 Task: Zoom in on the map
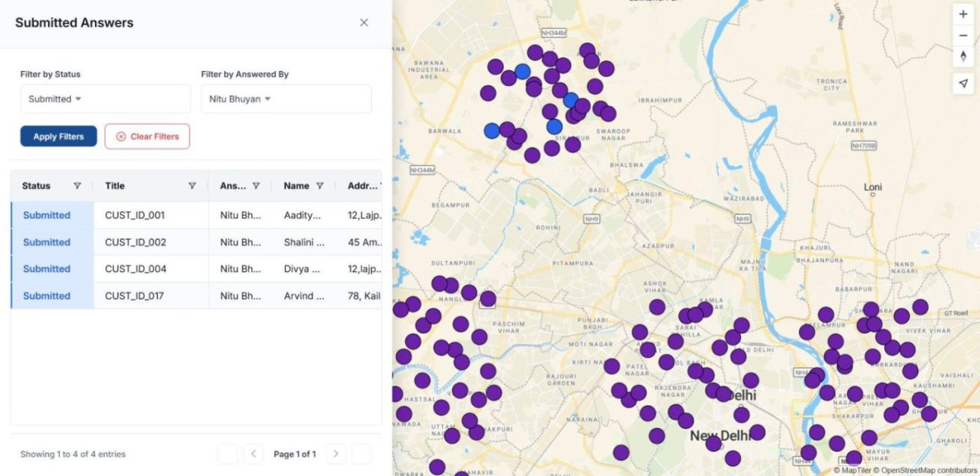tap(963, 13)
